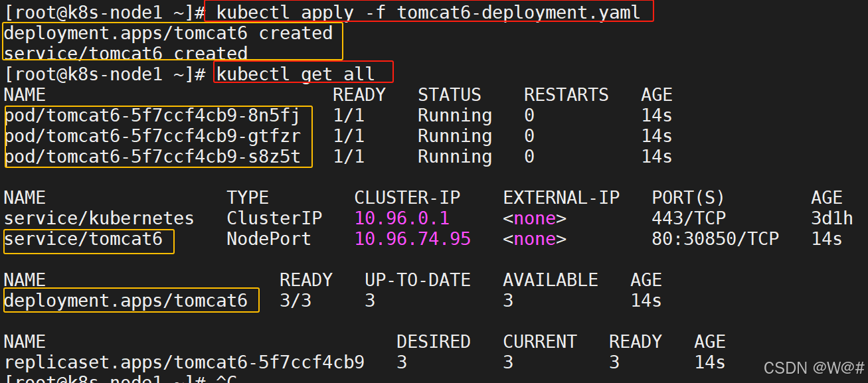Click the 443/TCP port value
The image size is (868, 383).
(x=689, y=218)
